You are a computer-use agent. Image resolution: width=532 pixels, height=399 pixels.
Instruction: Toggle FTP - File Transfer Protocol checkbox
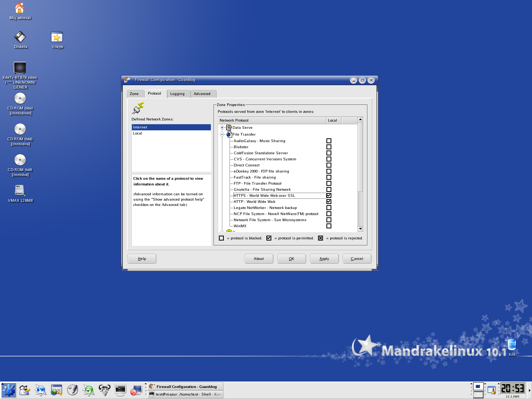coord(329,184)
